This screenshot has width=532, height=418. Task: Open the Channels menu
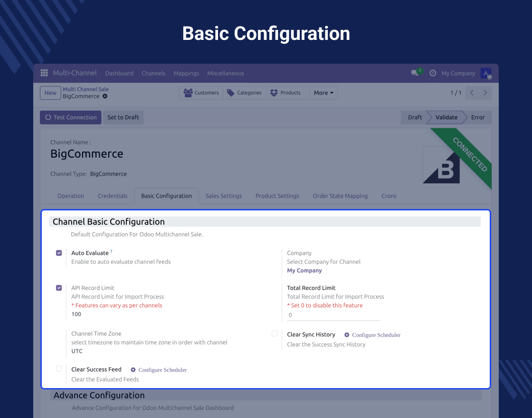153,73
